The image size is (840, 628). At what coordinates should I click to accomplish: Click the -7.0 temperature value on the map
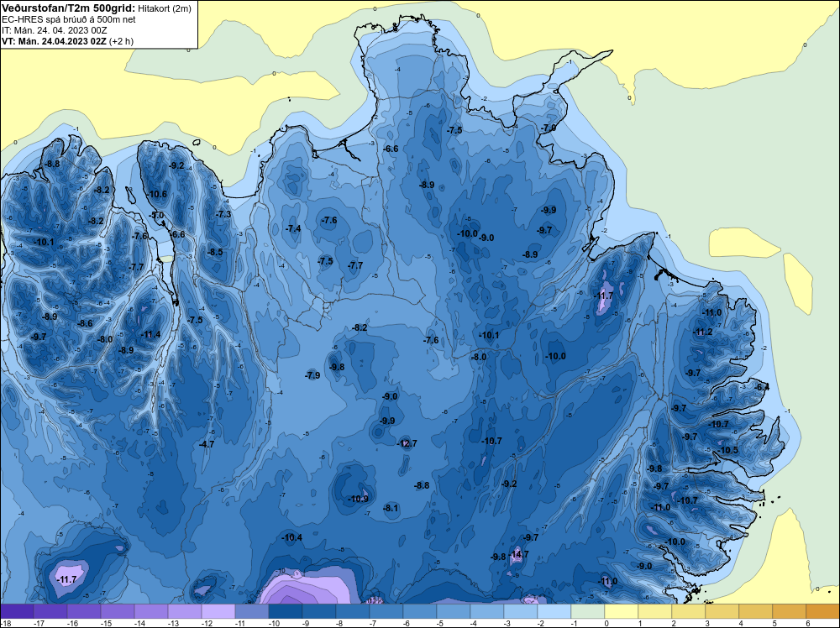point(548,128)
